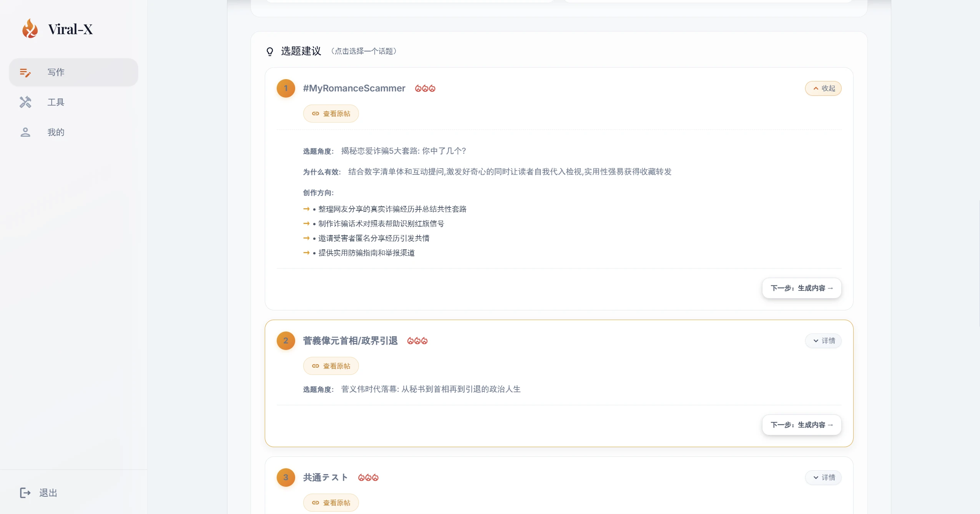Collapse the first topic with 收起

[x=823, y=88]
